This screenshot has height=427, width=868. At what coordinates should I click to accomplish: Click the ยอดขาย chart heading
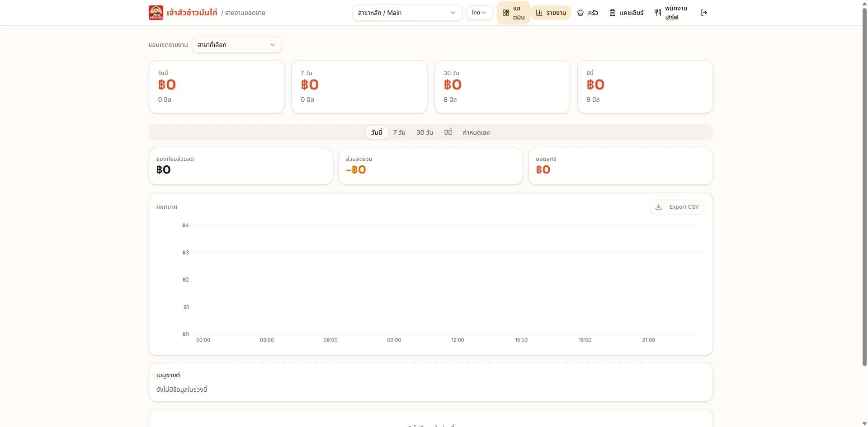tap(167, 207)
